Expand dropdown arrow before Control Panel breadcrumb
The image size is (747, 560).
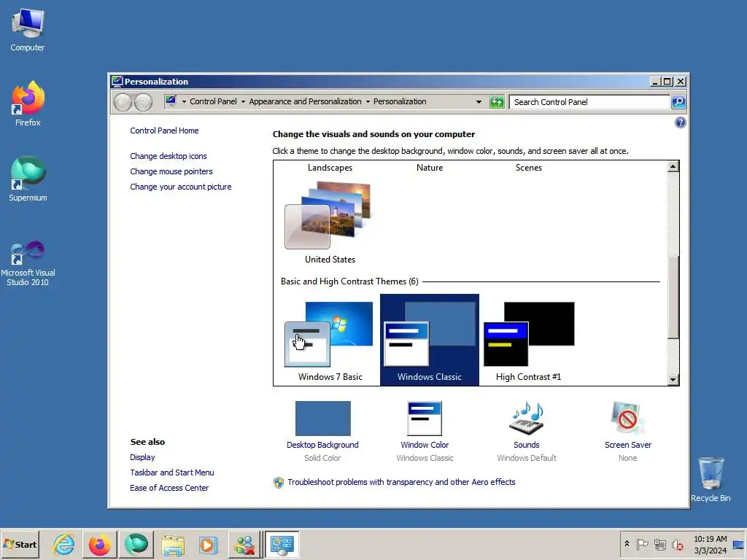tap(184, 101)
